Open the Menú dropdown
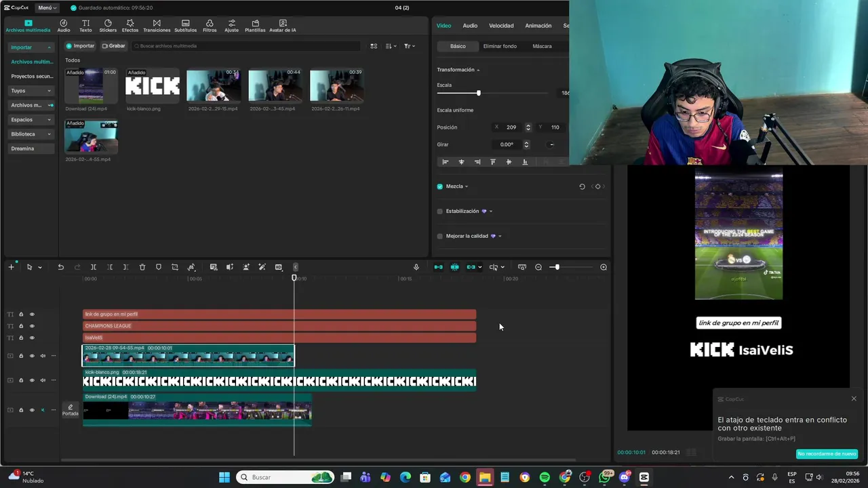Viewport: 868px width, 488px height. pos(46,7)
